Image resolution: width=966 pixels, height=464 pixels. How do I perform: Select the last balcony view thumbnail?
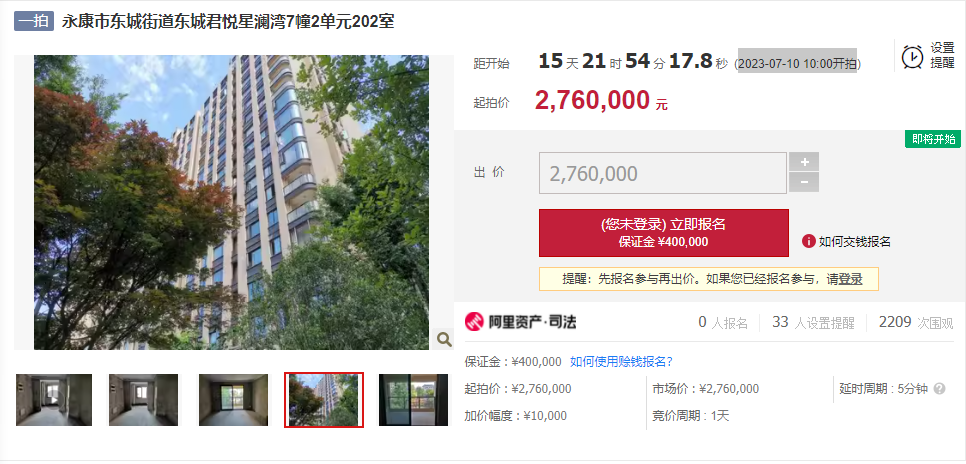click(413, 400)
